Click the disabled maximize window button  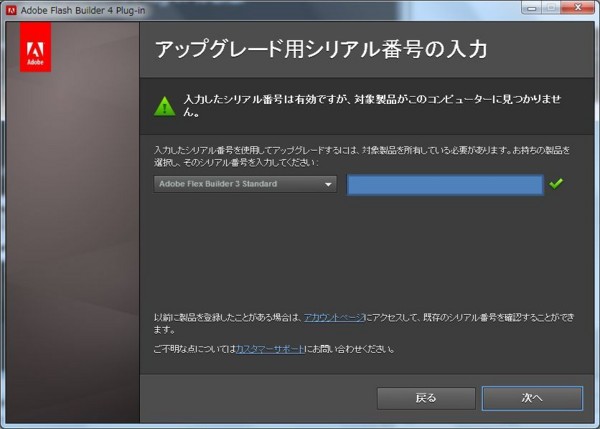551,8
